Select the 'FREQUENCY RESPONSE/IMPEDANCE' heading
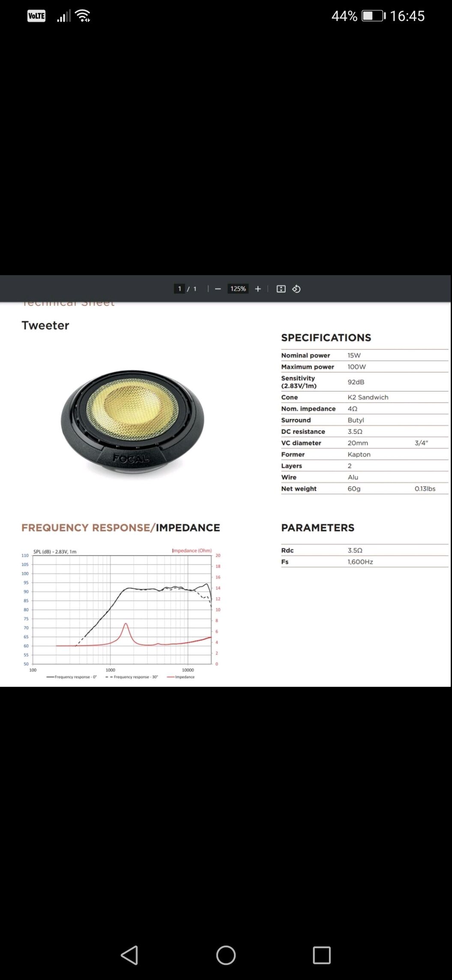452x980 pixels. coord(120,528)
